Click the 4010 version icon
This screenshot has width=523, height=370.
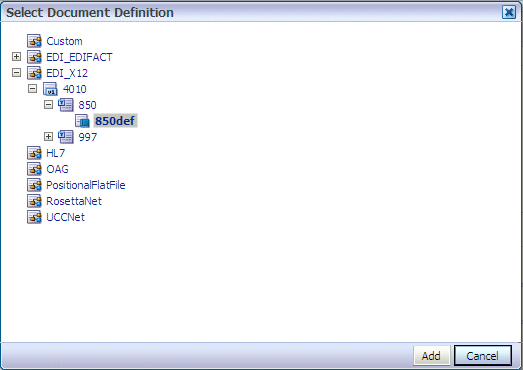pos(50,89)
